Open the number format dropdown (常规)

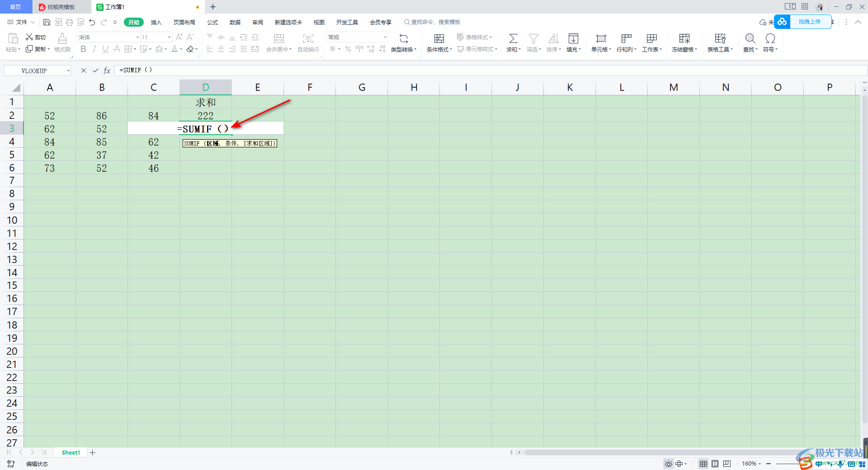pyautogui.click(x=385, y=37)
